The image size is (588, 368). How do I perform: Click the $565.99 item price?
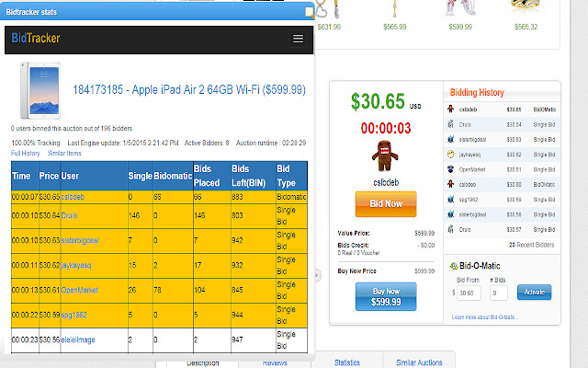tap(394, 27)
